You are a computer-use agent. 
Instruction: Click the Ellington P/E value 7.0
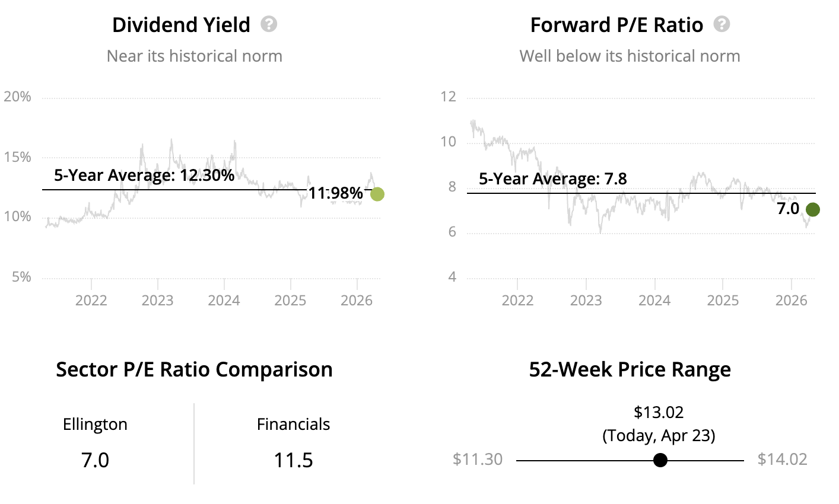point(95,460)
